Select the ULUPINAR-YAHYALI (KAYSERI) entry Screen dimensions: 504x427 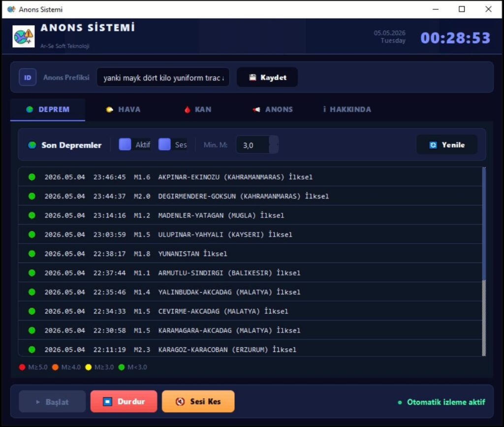pyautogui.click(x=250, y=235)
